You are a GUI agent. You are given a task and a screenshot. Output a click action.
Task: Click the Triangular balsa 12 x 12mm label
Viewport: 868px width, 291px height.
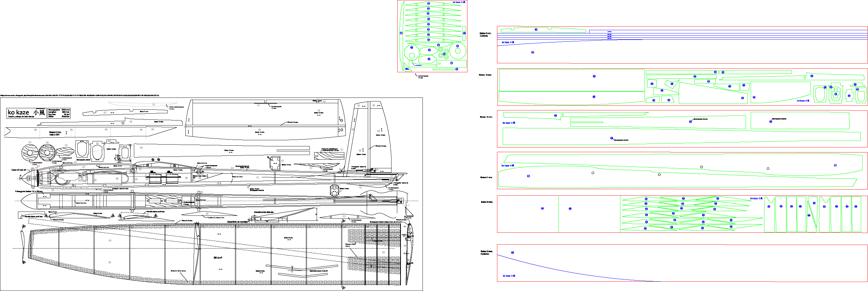click(x=29, y=191)
